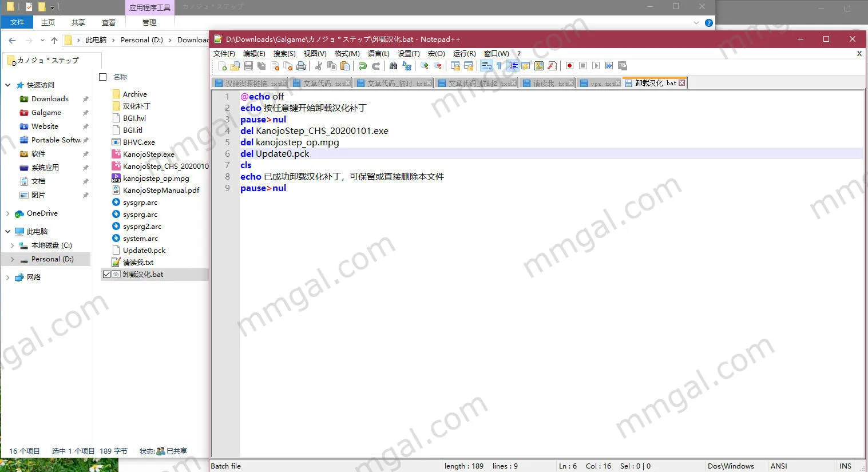The width and height of the screenshot is (868, 472).
Task: Open Find with the binoculars icon
Action: 393,66
